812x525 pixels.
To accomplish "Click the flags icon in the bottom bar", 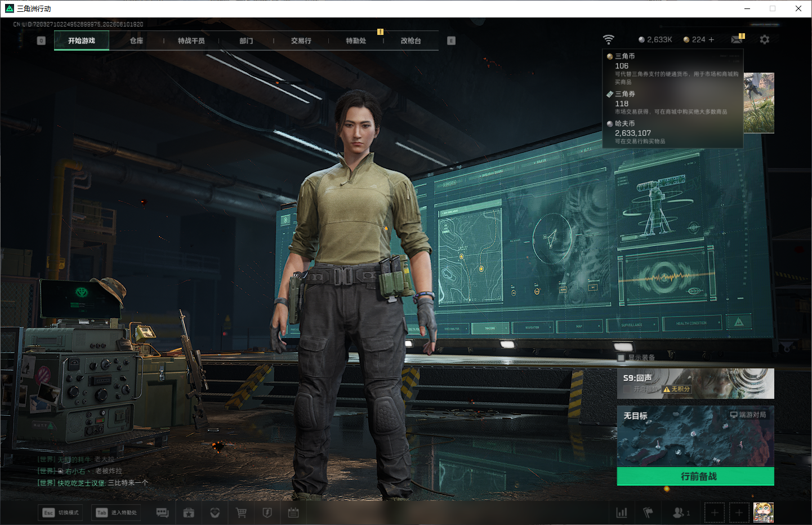I will pos(648,513).
